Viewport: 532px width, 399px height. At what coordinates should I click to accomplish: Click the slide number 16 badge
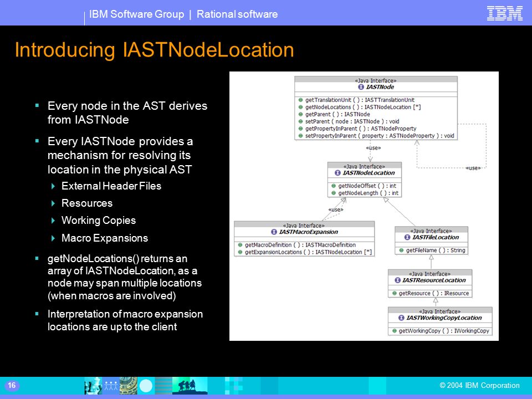coord(12,386)
